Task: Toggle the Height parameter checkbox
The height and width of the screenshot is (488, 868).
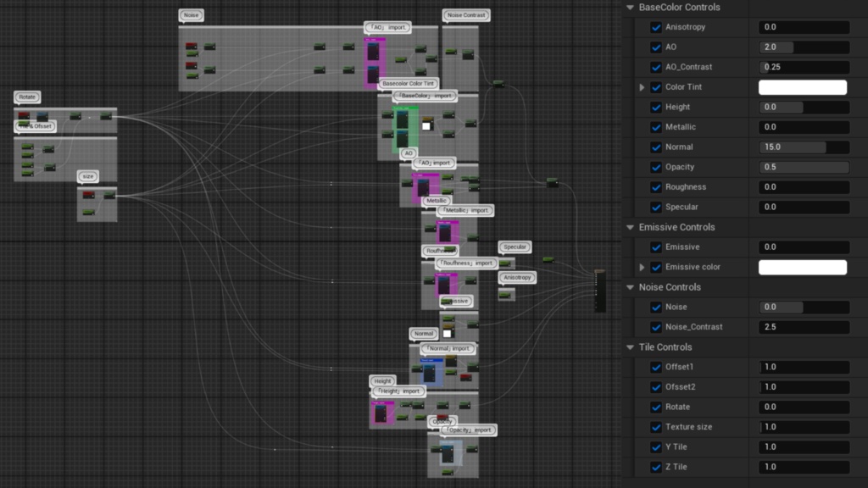Action: (x=656, y=107)
